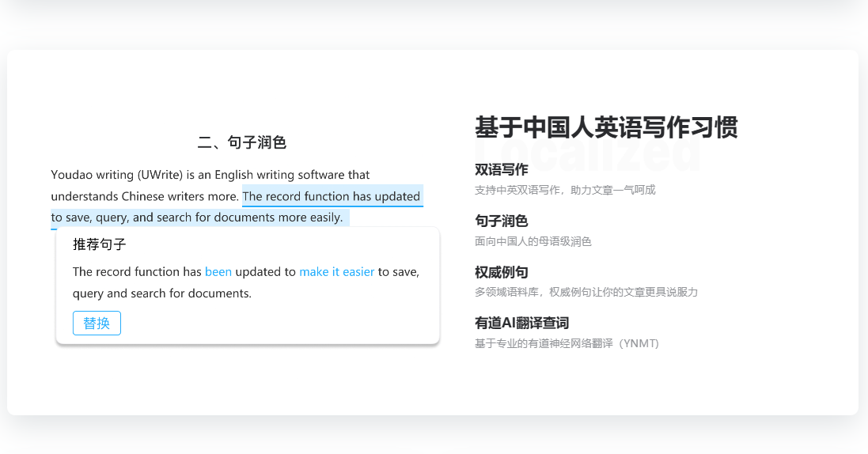Click the text 'understands Chinese writers more.'
Image resolution: width=868 pixels, height=454 pixels.
[145, 196]
